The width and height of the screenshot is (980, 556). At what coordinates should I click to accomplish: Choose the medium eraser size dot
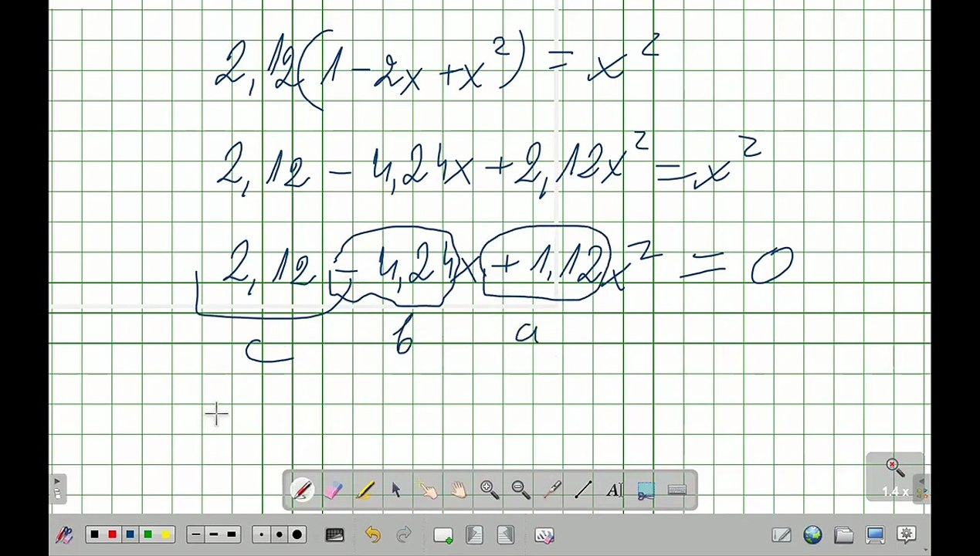pyautogui.click(x=279, y=534)
